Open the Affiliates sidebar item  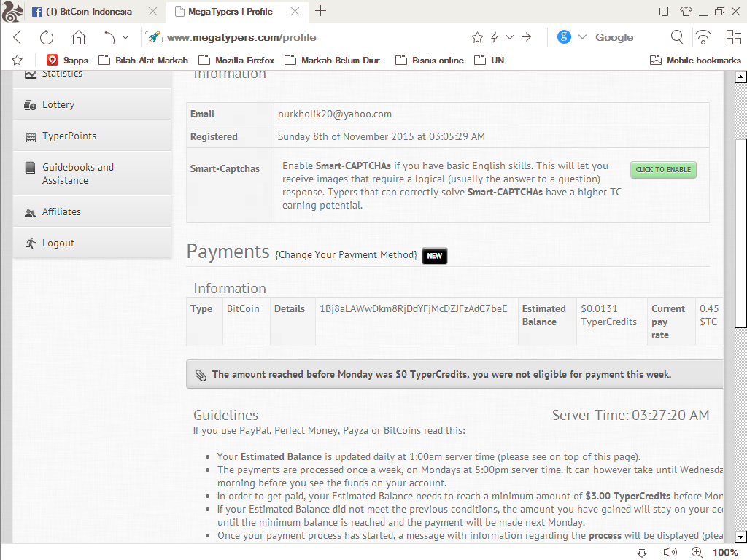coord(91,212)
